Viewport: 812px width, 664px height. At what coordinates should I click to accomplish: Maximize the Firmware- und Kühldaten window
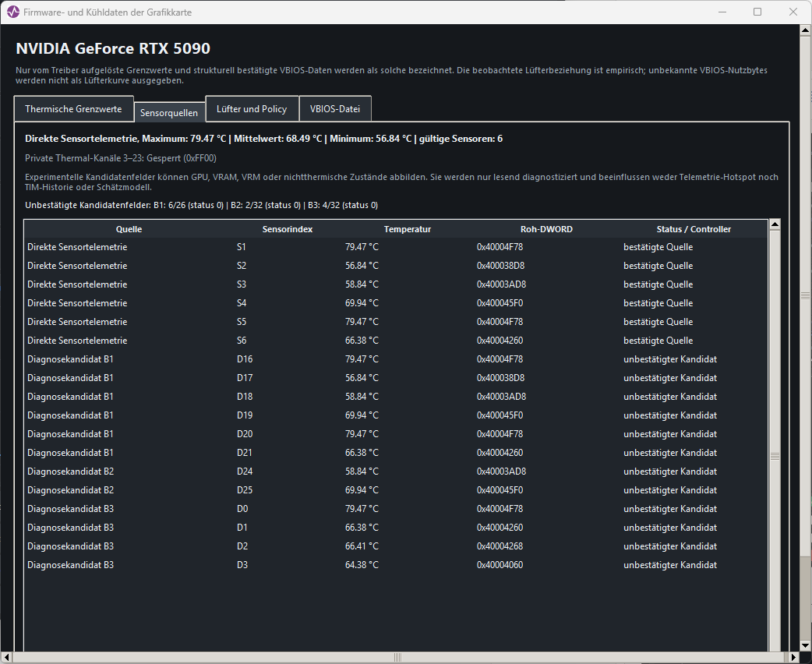[x=757, y=12]
